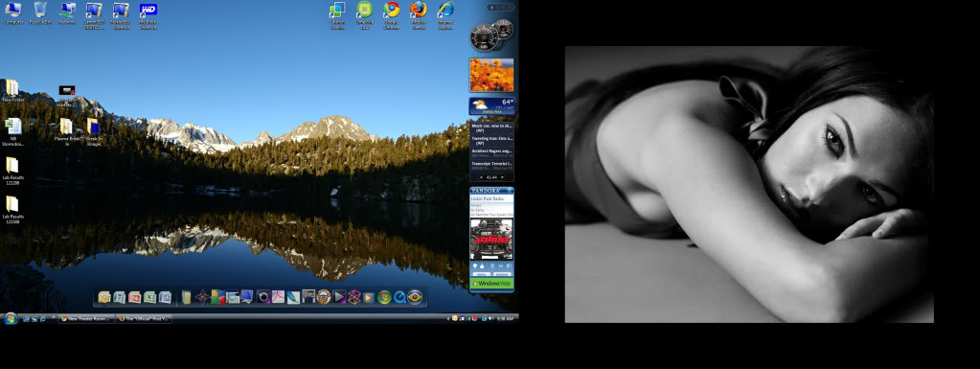Viewport: 980px width, 369px height.
Task: Click the Pandora album art thumbnail
Action: click(491, 239)
